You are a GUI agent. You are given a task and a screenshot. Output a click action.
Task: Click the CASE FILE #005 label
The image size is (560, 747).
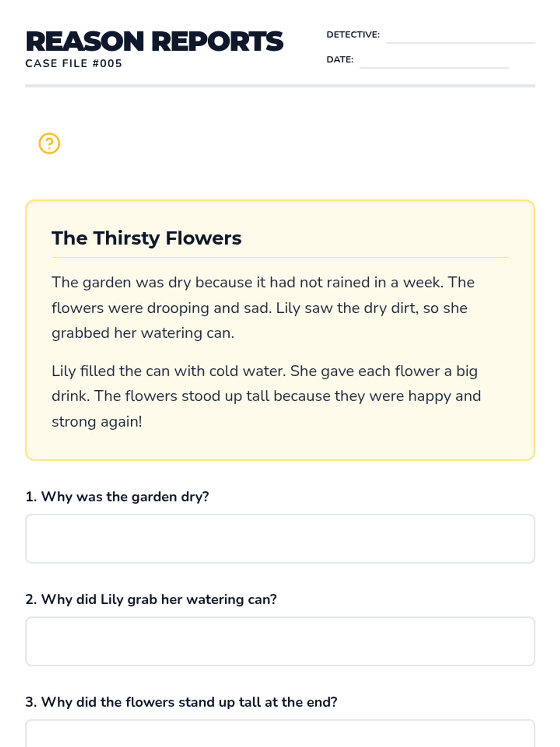pyautogui.click(x=74, y=63)
